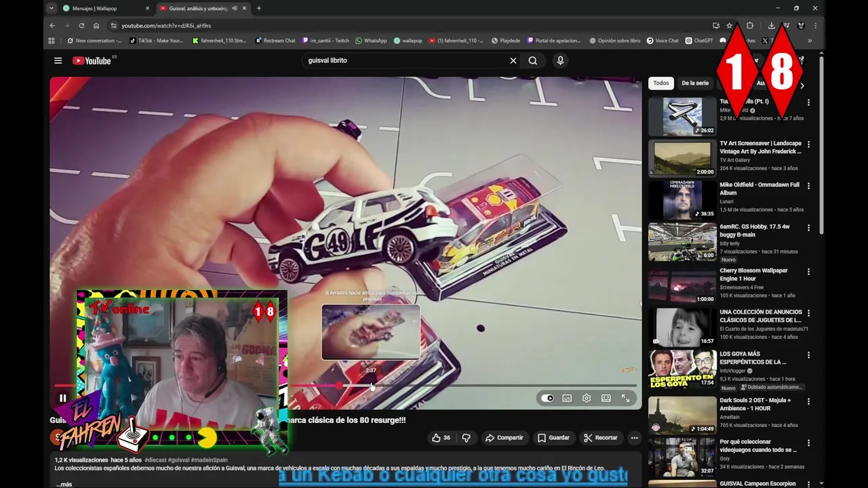The width and height of the screenshot is (868, 488).
Task: Share the video with the Compartir button
Action: point(504,438)
